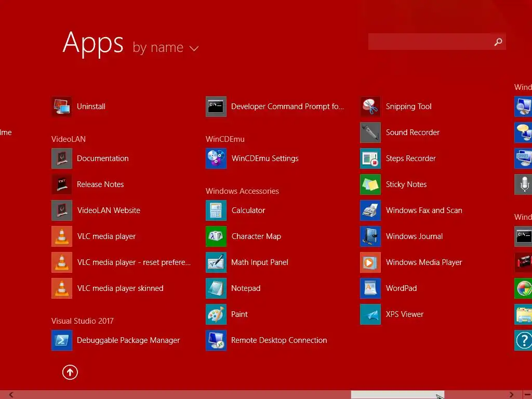This screenshot has height=399, width=532.
Task: Launch the WordPad icon
Action: pyautogui.click(x=370, y=288)
